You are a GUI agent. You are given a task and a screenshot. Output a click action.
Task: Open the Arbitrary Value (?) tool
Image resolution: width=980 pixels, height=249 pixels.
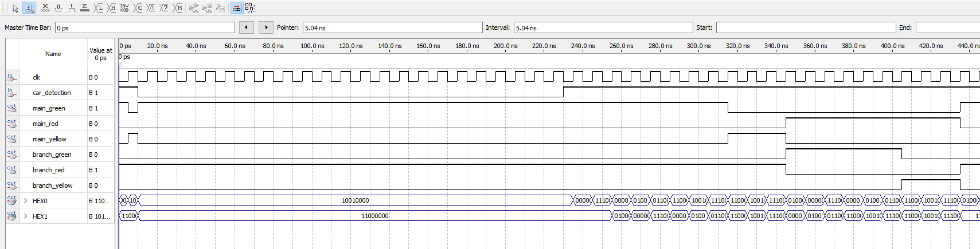point(164,8)
